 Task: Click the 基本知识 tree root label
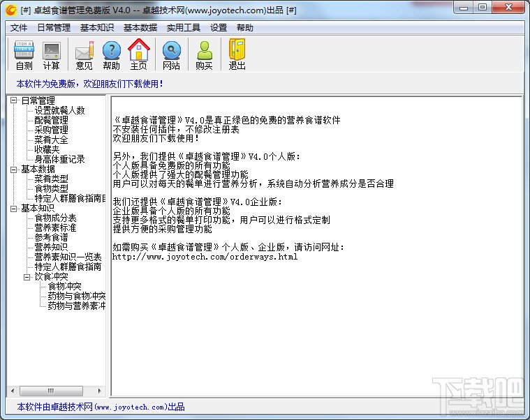click(38, 209)
